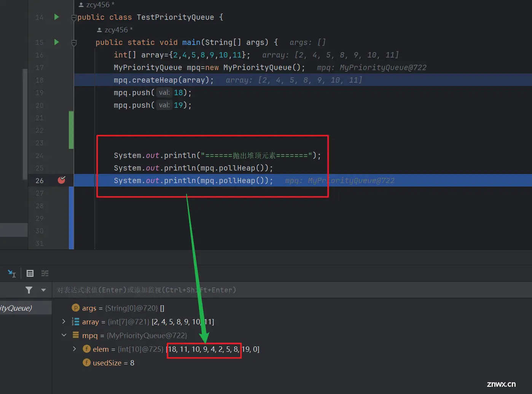Click the usedSize field icon
This screenshot has width=532, height=394.
coord(87,362)
